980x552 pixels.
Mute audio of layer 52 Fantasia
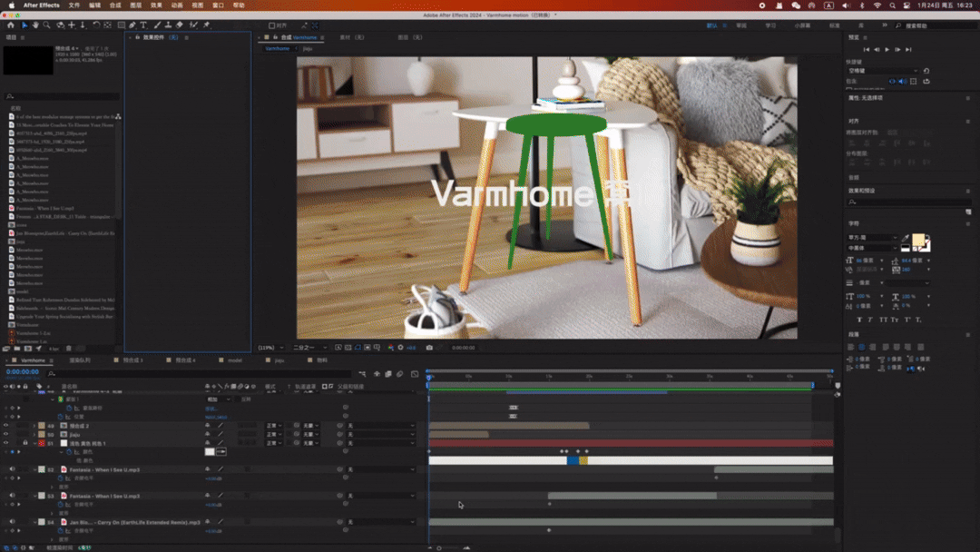coord(12,469)
